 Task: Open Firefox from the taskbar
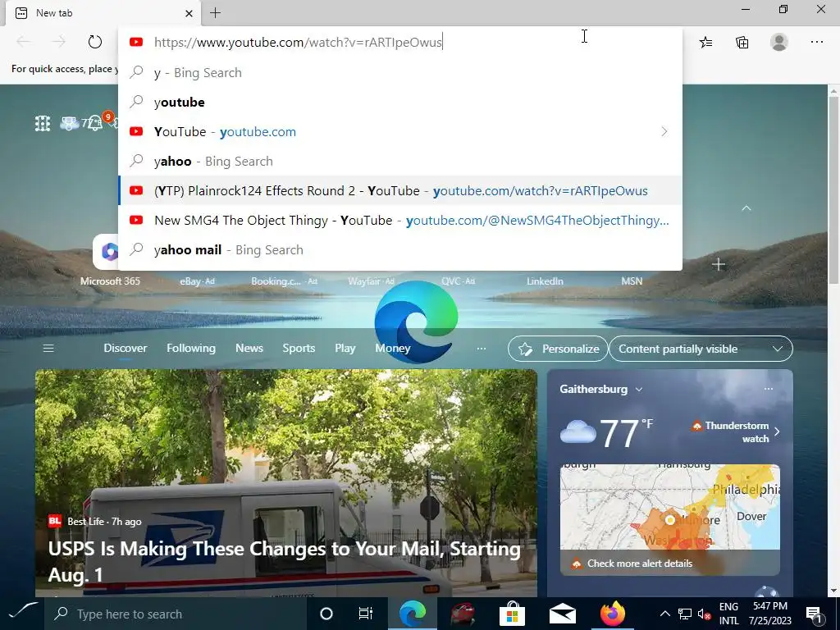[613, 614]
